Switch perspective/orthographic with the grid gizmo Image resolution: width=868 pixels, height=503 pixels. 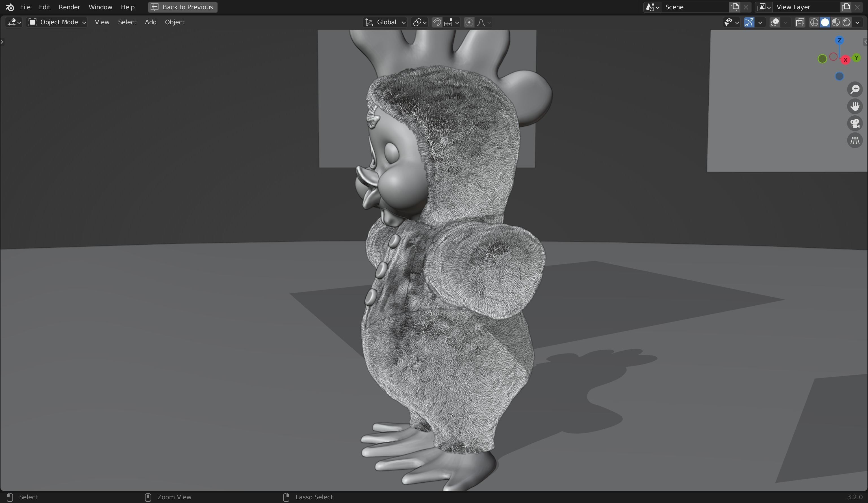[855, 141]
